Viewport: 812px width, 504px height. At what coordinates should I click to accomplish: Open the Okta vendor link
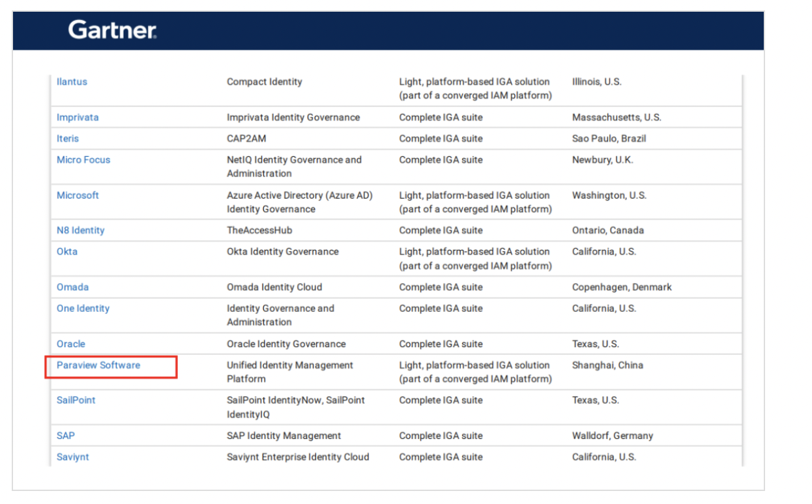tap(66, 251)
